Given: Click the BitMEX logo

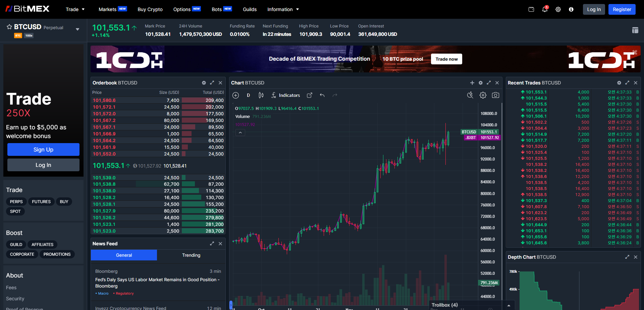Looking at the screenshot, I should (x=28, y=9).
